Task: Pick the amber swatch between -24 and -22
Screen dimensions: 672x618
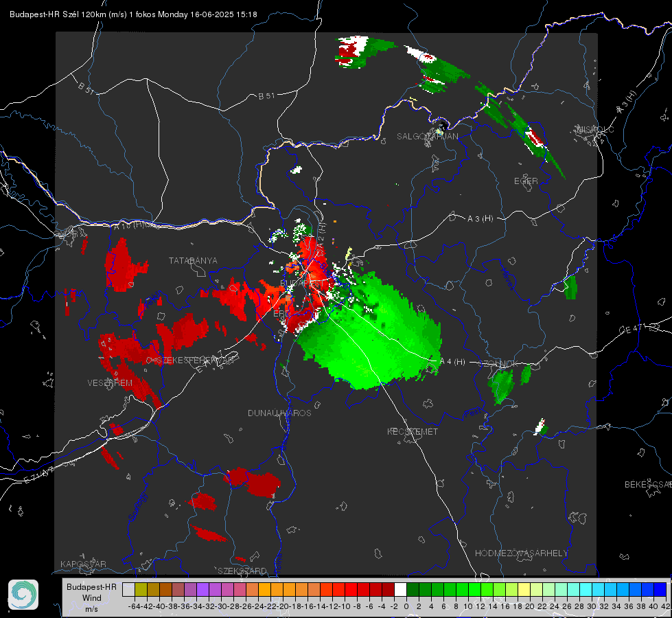Action: click(264, 590)
